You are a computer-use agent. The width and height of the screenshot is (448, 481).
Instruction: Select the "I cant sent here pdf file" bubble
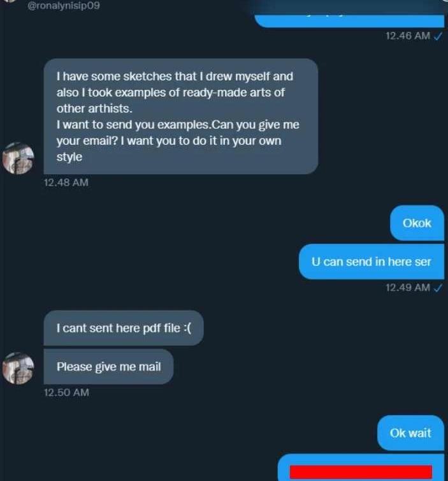124,328
